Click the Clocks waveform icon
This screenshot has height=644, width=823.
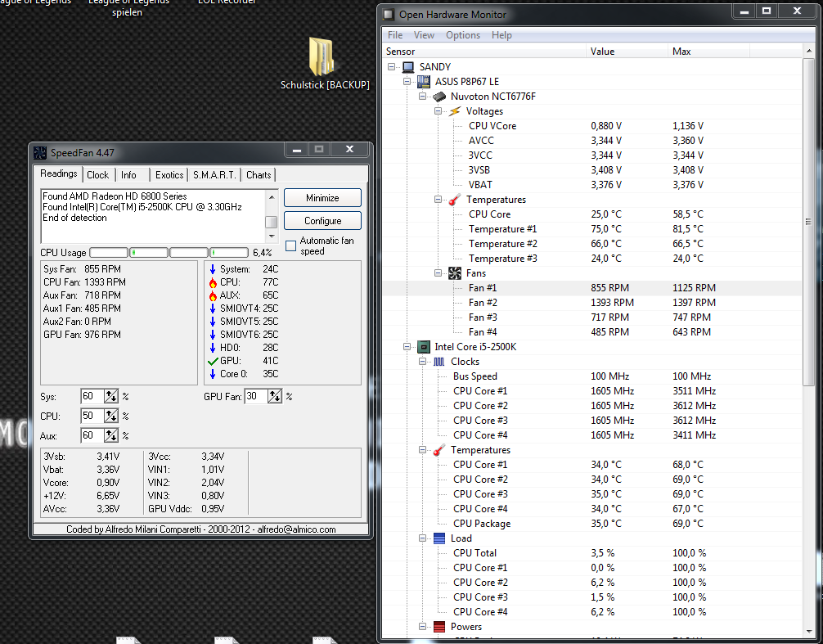(439, 362)
